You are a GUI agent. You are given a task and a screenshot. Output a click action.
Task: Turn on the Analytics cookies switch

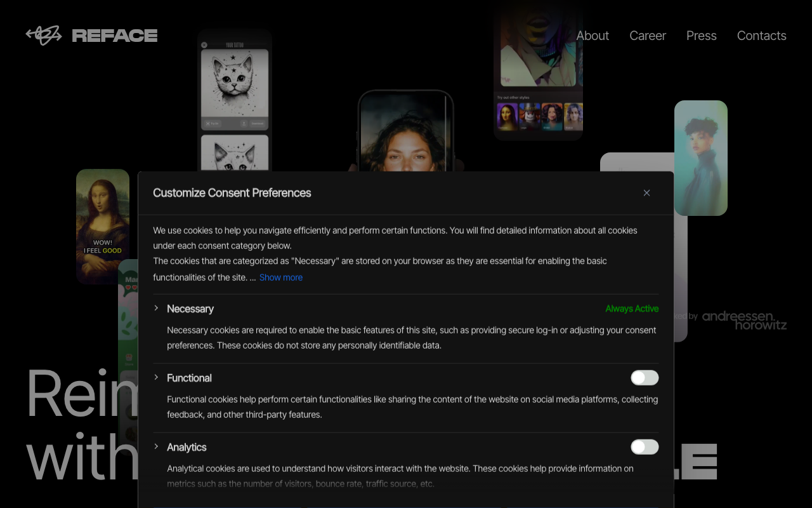644,447
